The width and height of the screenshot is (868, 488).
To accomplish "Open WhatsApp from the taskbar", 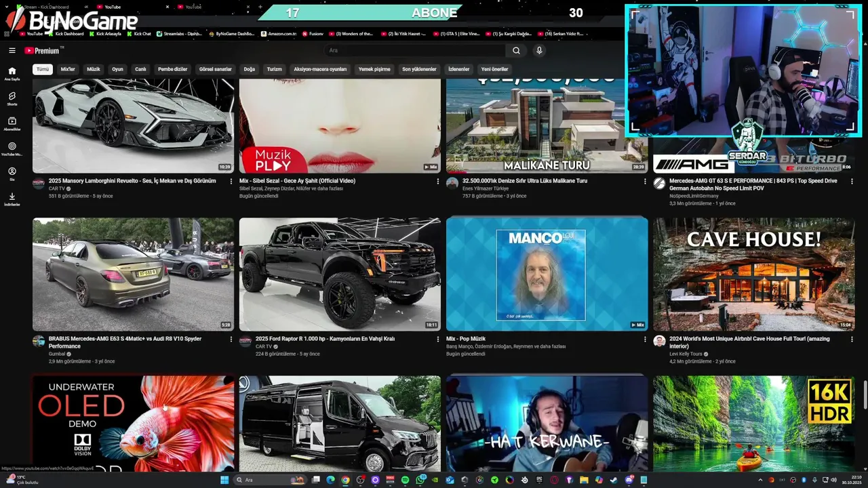I will (x=420, y=480).
